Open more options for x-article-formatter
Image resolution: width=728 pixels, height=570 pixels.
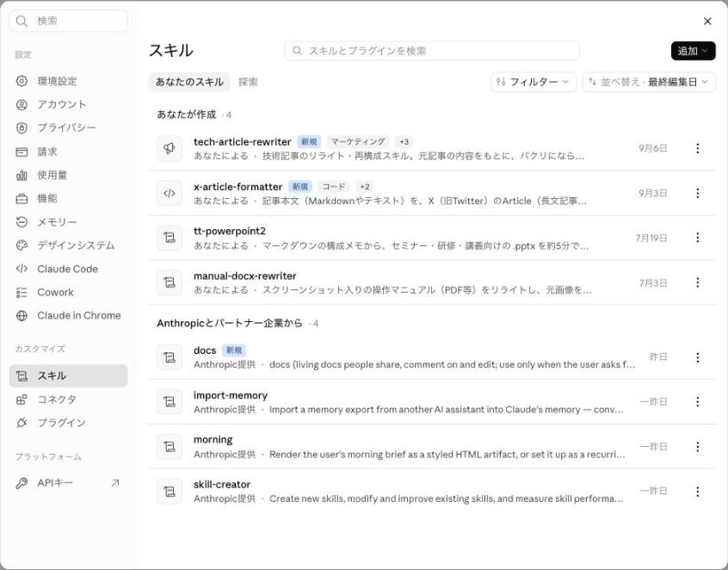pos(697,193)
